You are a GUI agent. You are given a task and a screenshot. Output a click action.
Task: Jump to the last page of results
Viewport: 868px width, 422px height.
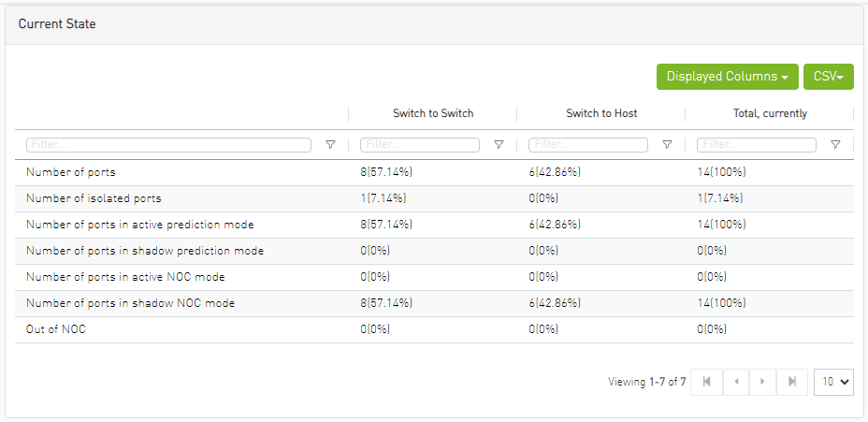click(x=792, y=382)
